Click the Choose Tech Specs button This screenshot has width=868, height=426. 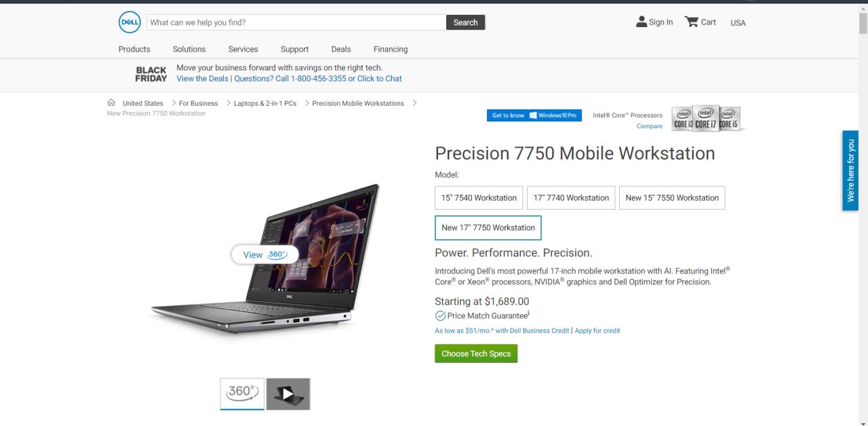coord(476,353)
